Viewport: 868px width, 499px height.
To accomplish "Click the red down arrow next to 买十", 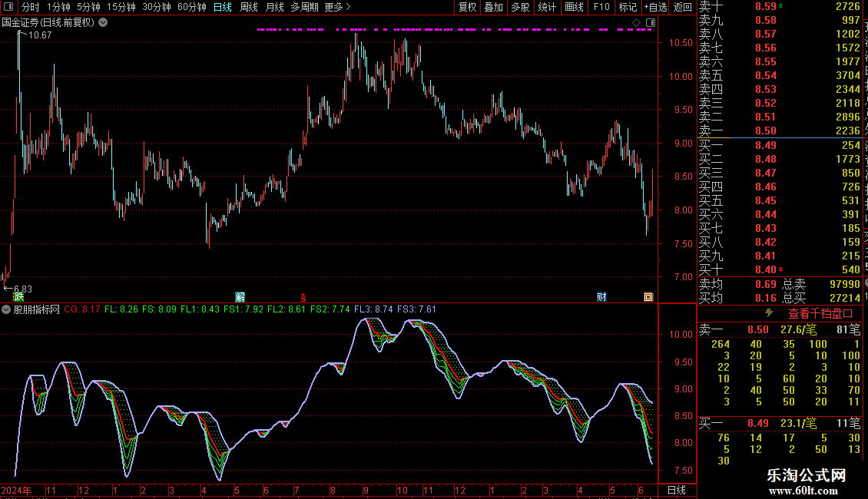I will coord(781,269).
